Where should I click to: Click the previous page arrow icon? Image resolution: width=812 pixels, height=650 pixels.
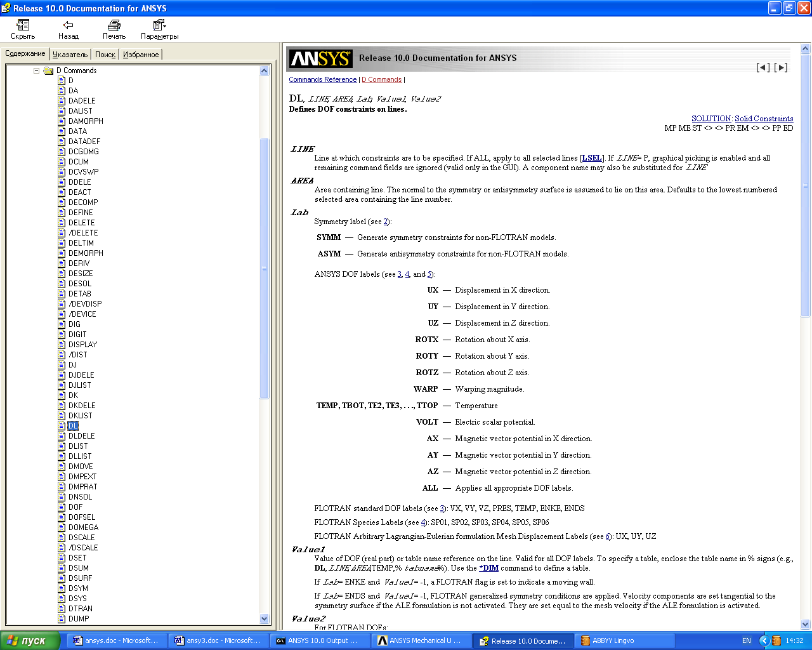pos(763,67)
